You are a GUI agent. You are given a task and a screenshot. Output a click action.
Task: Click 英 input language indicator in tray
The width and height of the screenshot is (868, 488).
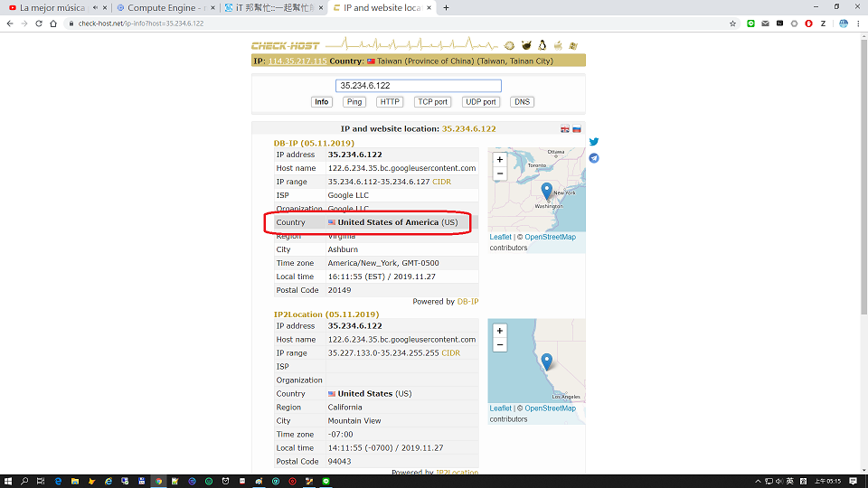click(790, 482)
